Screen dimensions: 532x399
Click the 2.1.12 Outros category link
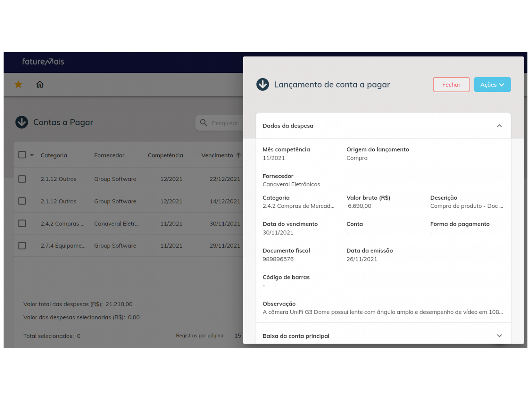pyautogui.click(x=59, y=179)
